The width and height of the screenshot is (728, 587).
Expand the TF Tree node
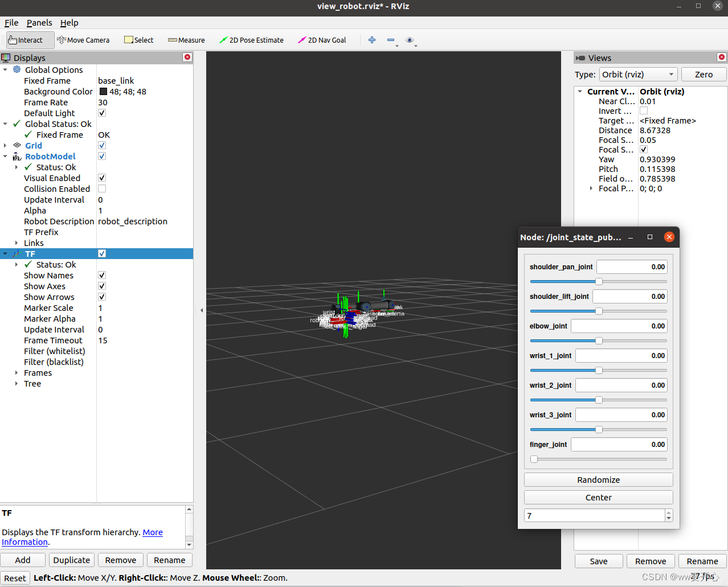point(17,383)
